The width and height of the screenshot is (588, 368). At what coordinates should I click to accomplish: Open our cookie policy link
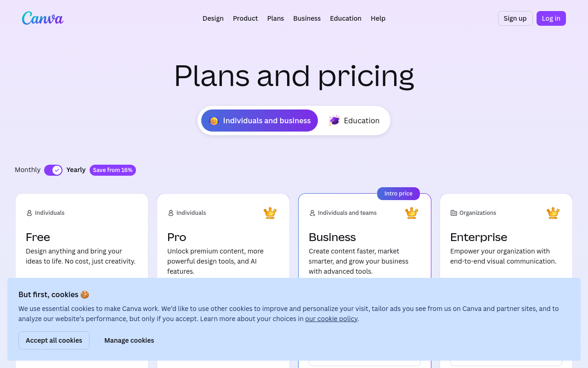click(331, 318)
